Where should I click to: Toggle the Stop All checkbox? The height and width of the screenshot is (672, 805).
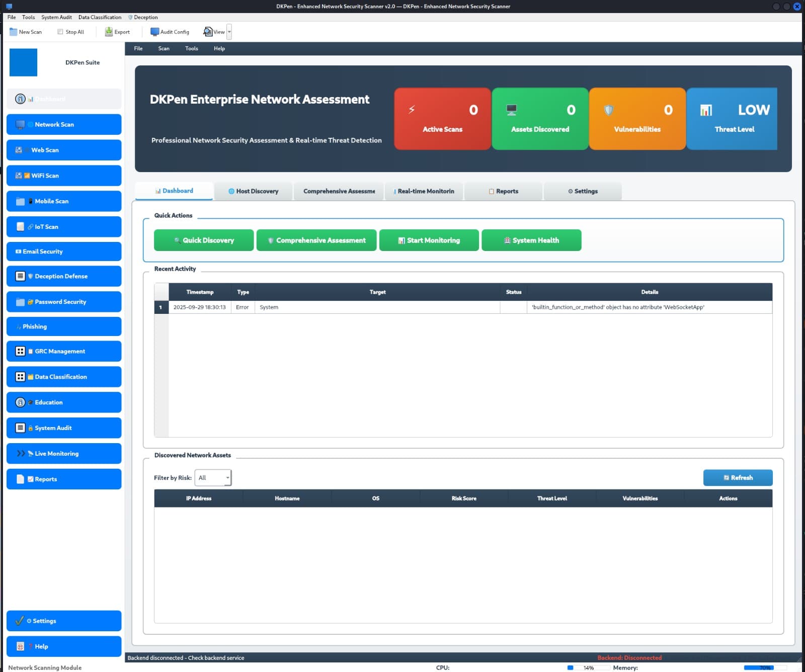[60, 31]
